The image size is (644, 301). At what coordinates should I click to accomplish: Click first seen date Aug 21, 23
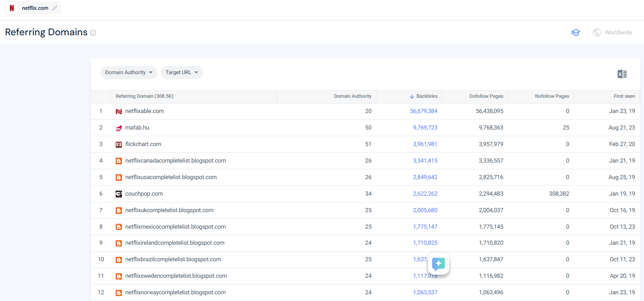pyautogui.click(x=622, y=128)
